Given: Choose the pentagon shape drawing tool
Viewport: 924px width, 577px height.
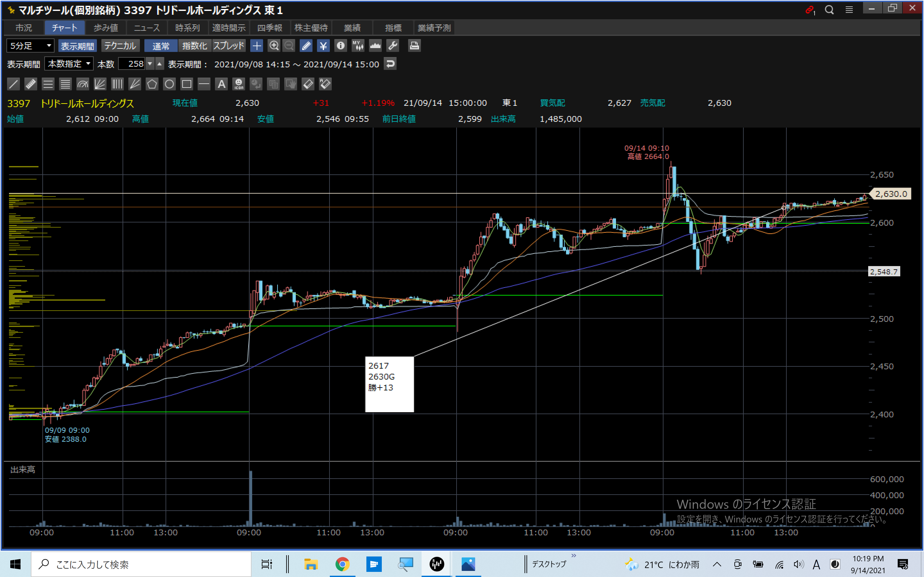Looking at the screenshot, I should 152,84.
